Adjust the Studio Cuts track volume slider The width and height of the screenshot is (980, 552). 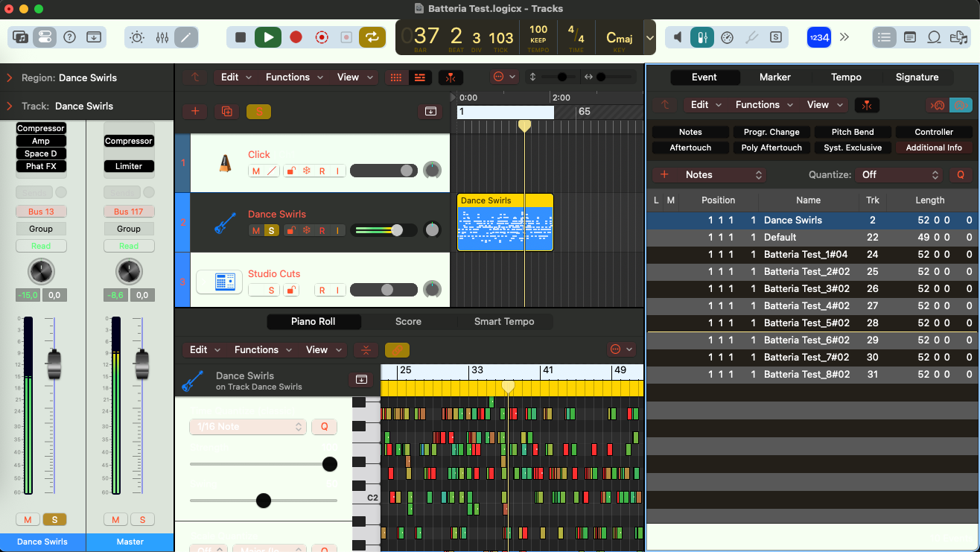click(386, 290)
